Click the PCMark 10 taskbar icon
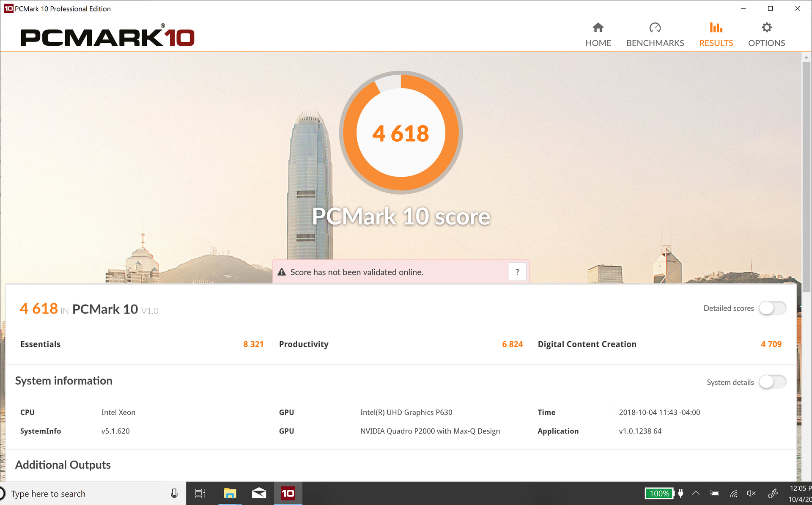The image size is (812, 505). click(x=288, y=494)
